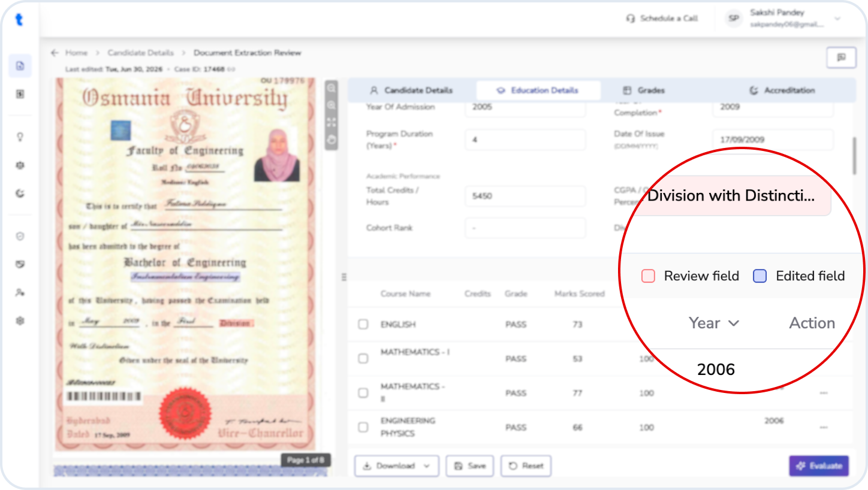Click the users icon in the sidebar
Screen dimensions: 868x490
click(x=20, y=292)
